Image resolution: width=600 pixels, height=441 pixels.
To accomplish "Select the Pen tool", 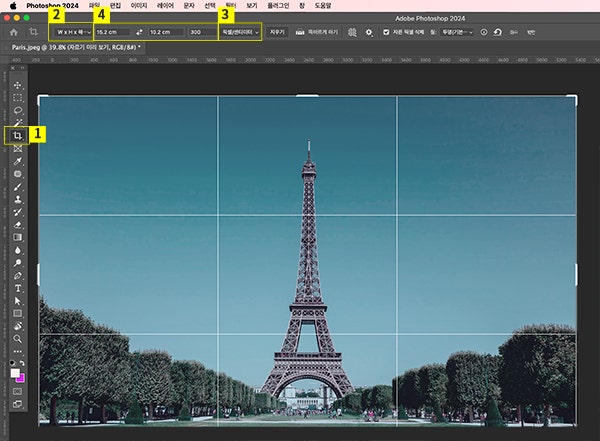I will click(x=18, y=275).
